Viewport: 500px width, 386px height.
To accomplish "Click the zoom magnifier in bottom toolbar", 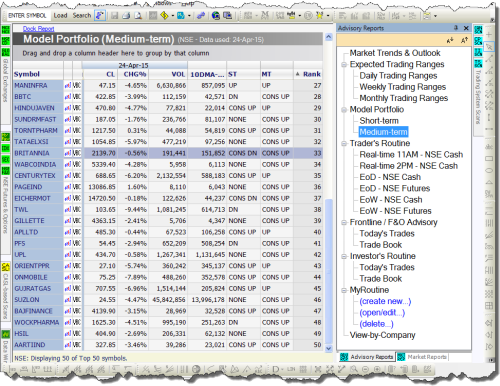I will click(354, 369).
